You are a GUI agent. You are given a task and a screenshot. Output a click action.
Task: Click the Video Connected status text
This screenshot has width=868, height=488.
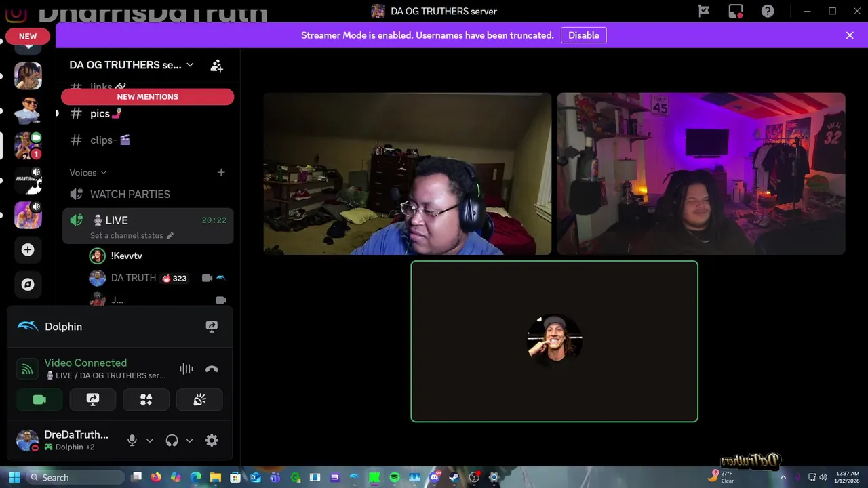coord(85,363)
